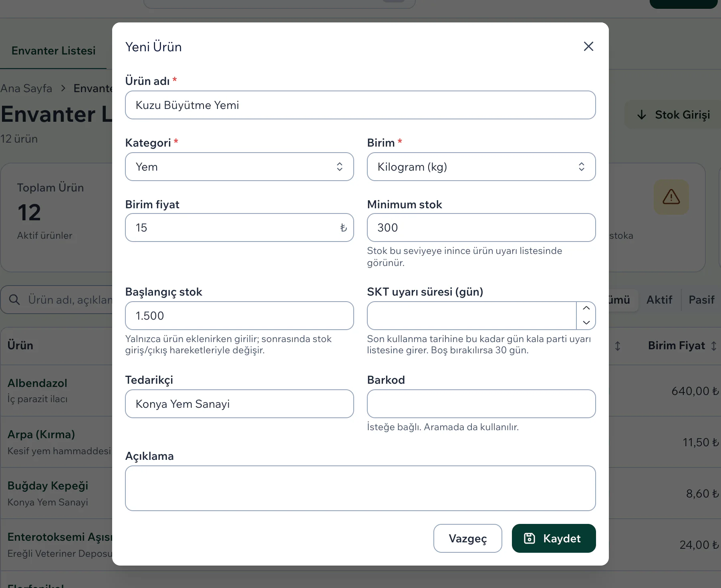
Task: Click the Açıklama text area
Action: tap(360, 488)
